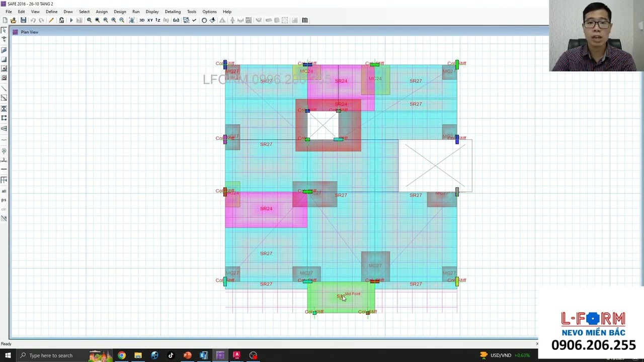Click the third magnifier icon in the zoom group
Screen dimensions: 644x362
point(106,20)
